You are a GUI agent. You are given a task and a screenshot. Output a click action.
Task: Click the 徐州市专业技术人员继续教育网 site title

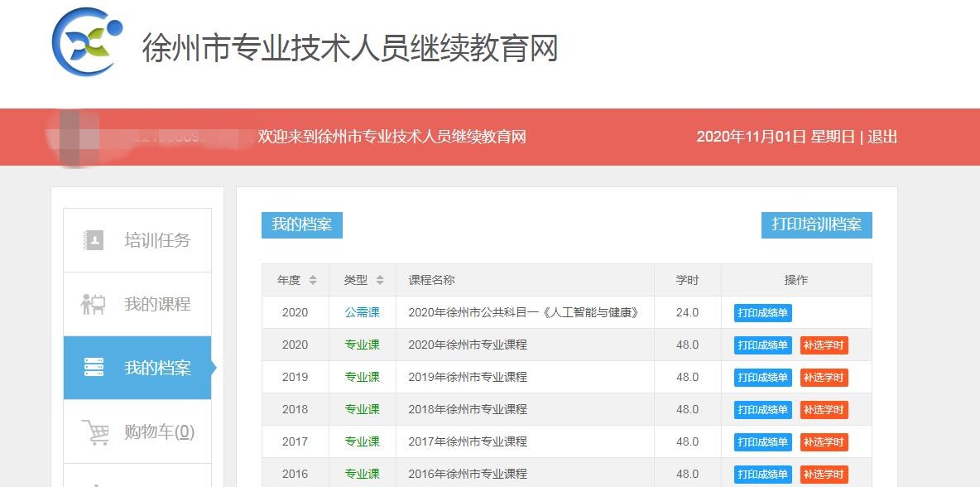pyautogui.click(x=350, y=47)
